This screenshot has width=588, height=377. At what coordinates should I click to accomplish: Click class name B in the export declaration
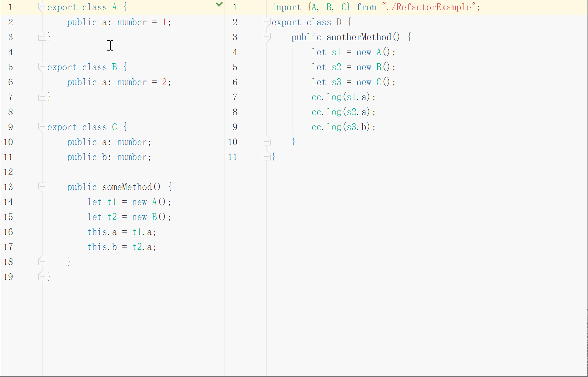[115, 67]
